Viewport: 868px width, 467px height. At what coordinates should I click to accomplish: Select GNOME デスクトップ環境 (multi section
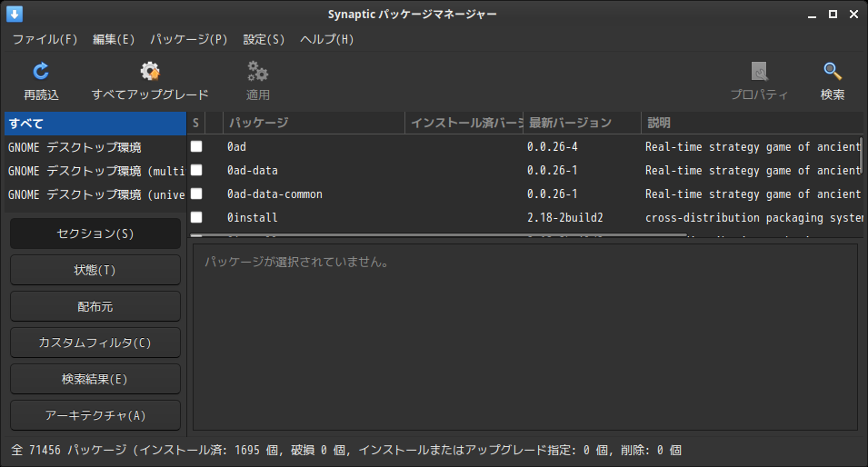click(95, 171)
